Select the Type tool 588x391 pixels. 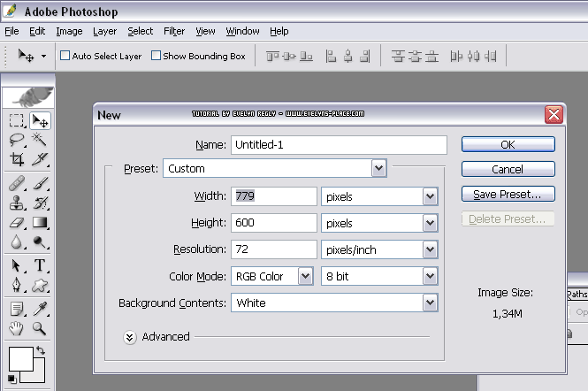click(40, 265)
